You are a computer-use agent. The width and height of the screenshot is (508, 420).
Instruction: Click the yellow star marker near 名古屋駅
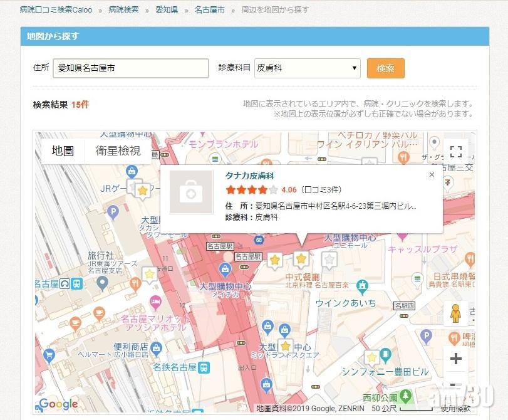[276, 259]
